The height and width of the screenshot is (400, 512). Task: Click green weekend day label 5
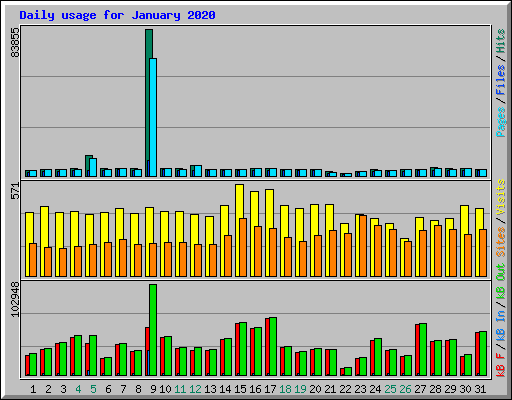(93, 389)
